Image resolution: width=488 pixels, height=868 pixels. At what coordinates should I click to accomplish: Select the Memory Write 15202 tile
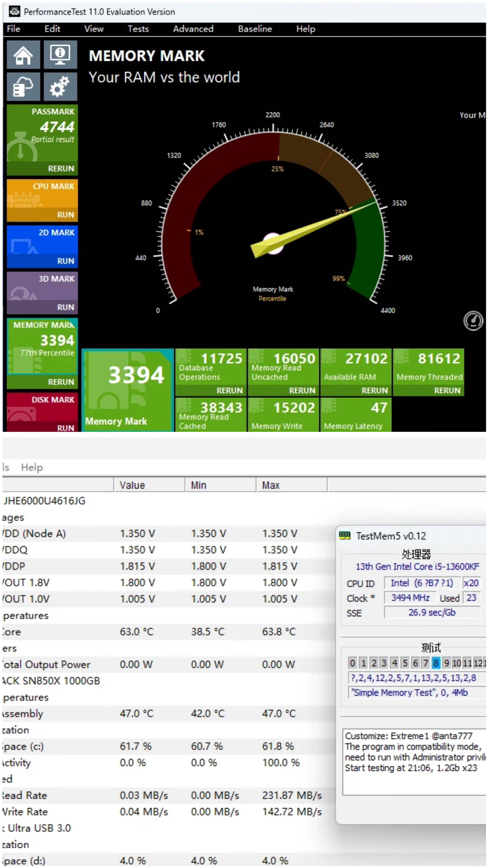pos(283,414)
